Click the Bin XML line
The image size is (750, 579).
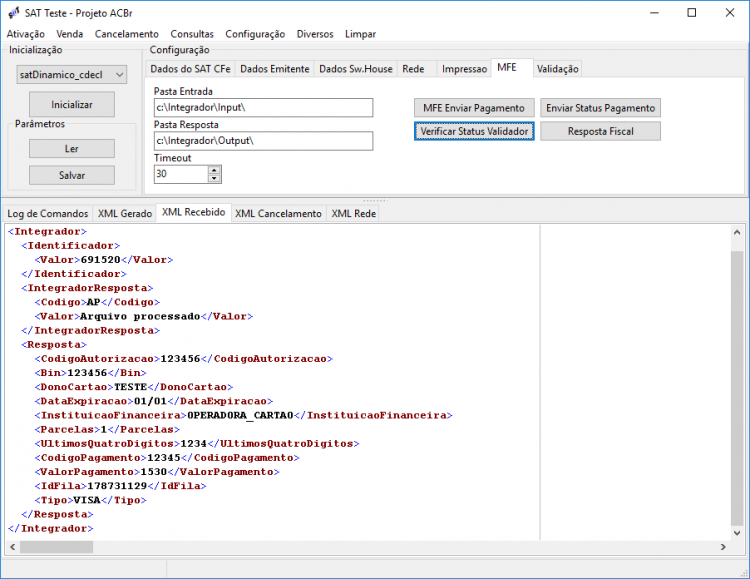[x=90, y=373]
